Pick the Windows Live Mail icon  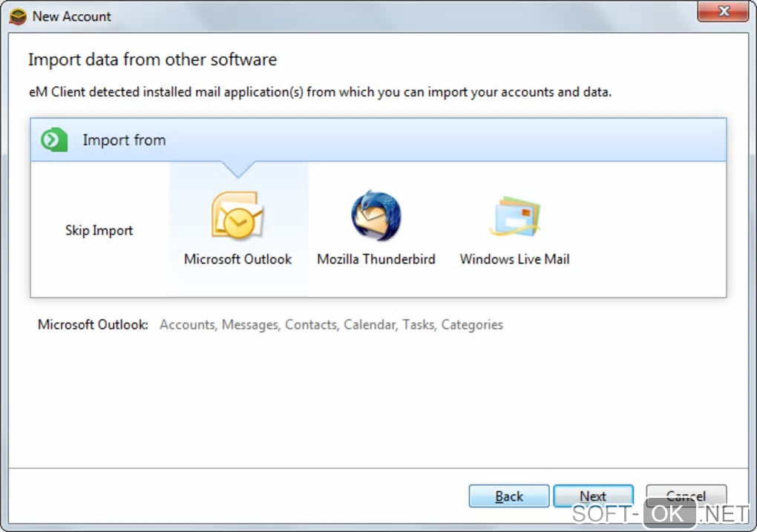pyautogui.click(x=515, y=216)
